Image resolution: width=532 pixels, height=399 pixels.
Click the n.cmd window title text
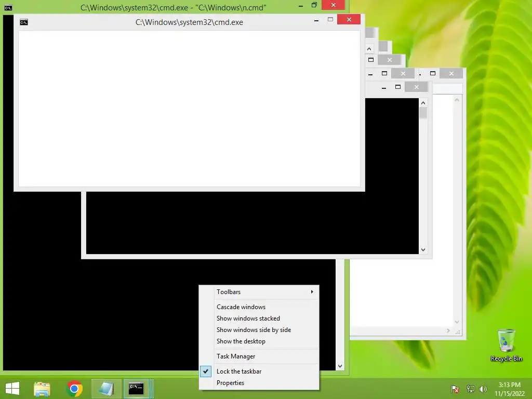tap(174, 7)
